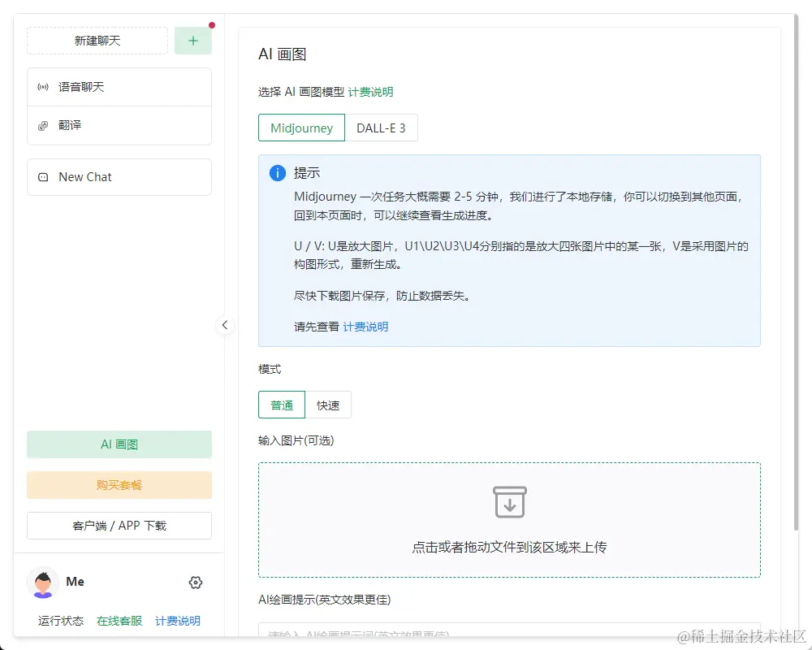This screenshot has width=812, height=650.
Task: Click the New Chat bubble icon
Action: click(43, 177)
